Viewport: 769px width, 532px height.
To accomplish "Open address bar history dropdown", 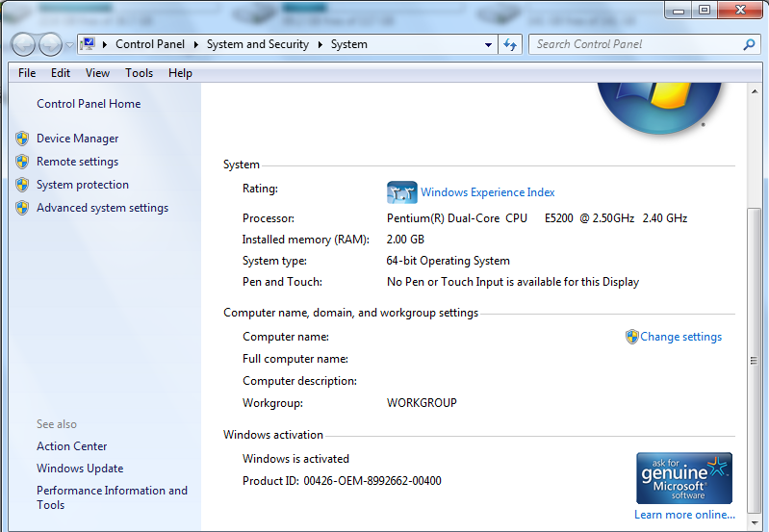I will tap(488, 44).
